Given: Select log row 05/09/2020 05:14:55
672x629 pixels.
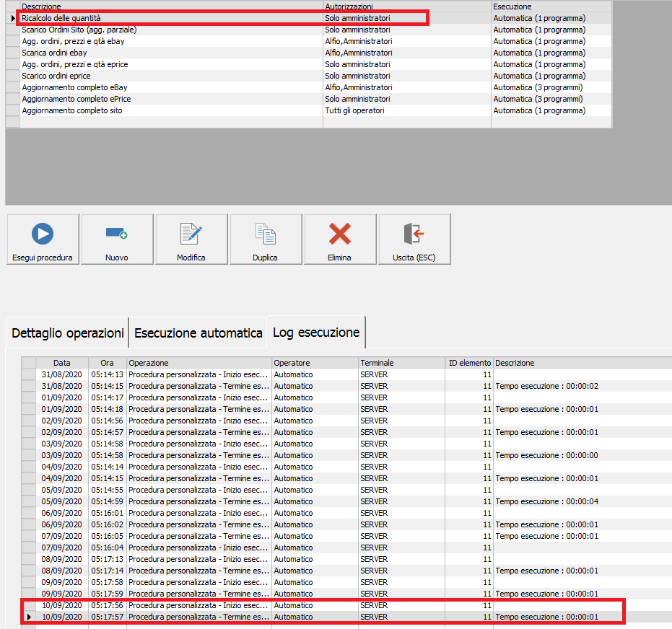Looking at the screenshot, I should [347, 490].
